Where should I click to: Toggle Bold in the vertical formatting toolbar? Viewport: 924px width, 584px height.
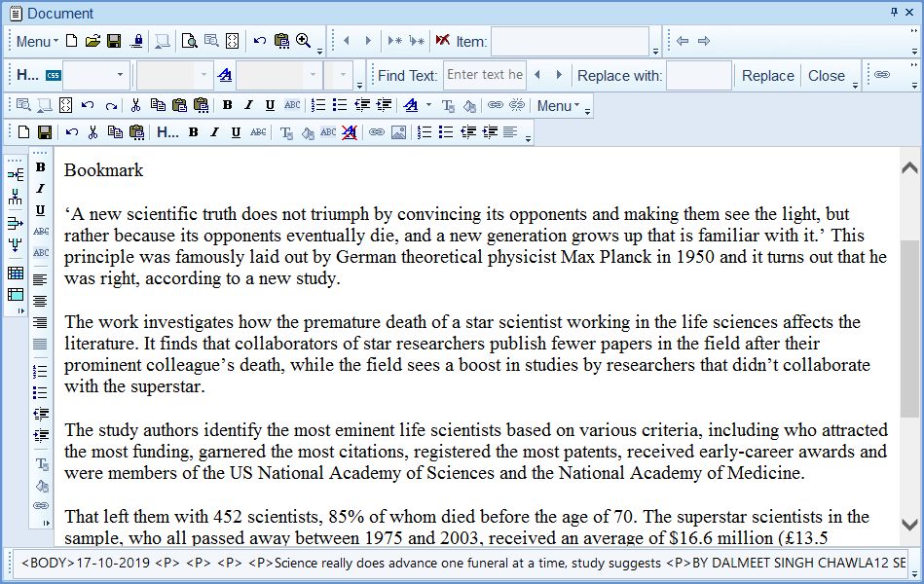(x=41, y=166)
